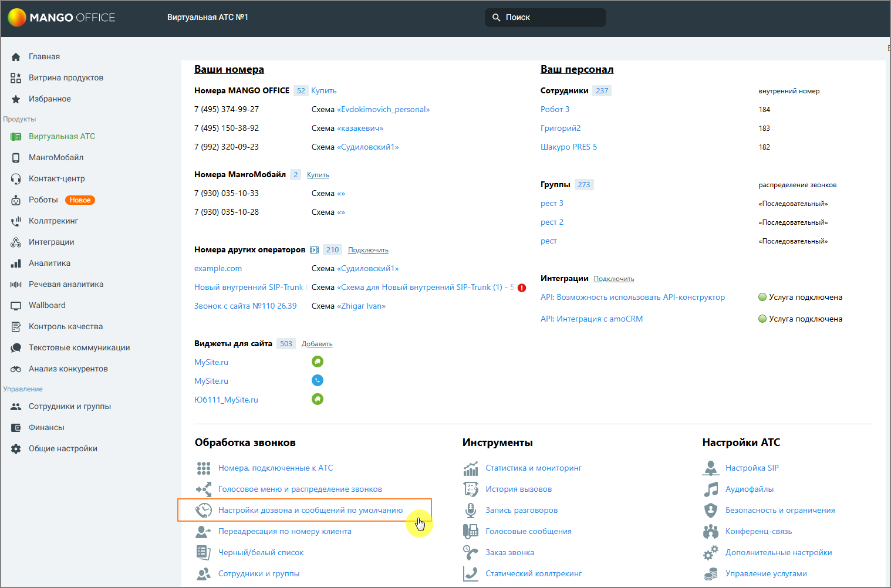Click the Статистика и мониторинг chart icon
Screen dimensions: 891x588
pos(471,468)
